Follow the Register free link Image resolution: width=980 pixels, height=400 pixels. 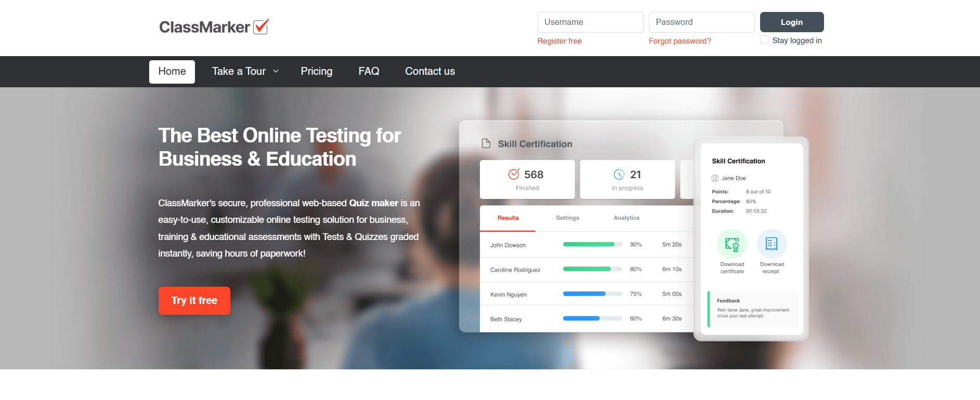559,41
